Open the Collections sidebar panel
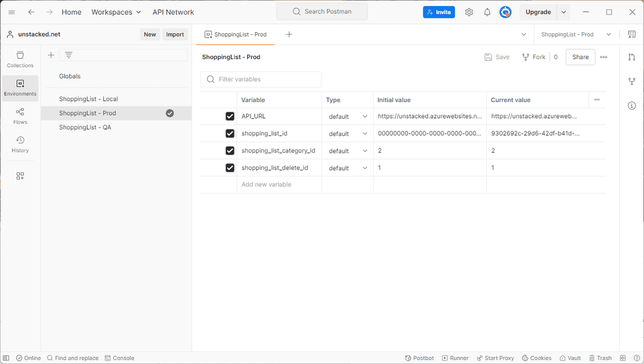This screenshot has width=644, height=364. (20, 60)
